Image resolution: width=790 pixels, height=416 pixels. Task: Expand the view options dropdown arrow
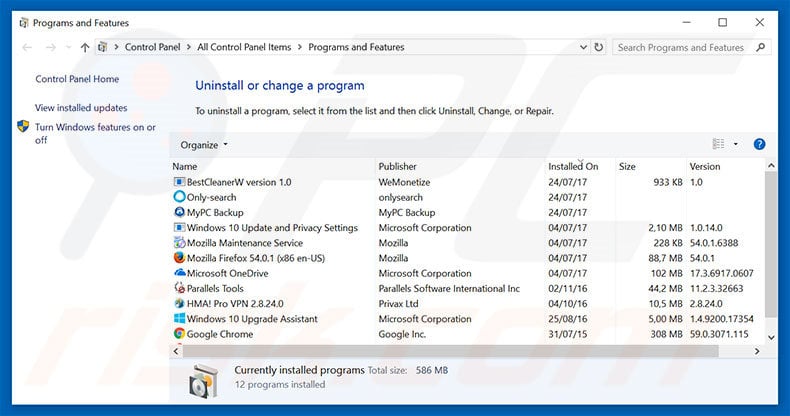736,144
